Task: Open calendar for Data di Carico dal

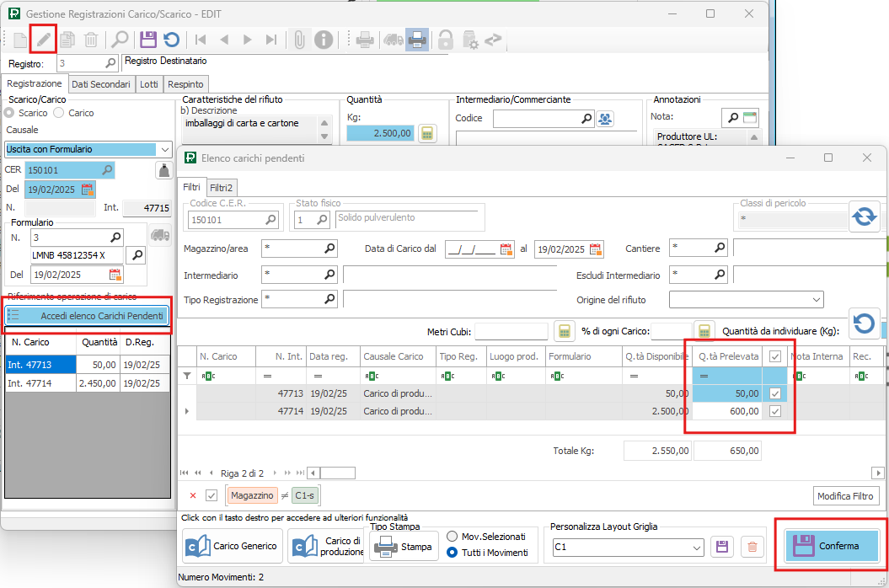Action: point(506,249)
